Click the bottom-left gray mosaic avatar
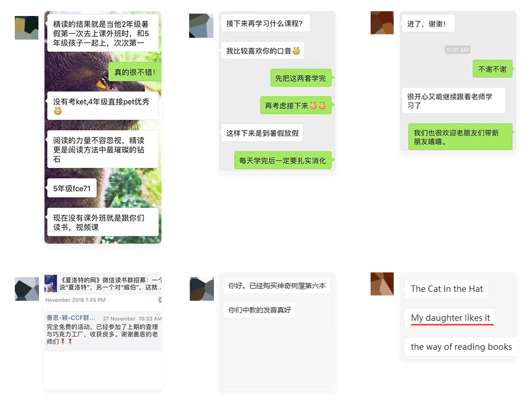 pyautogui.click(x=27, y=289)
